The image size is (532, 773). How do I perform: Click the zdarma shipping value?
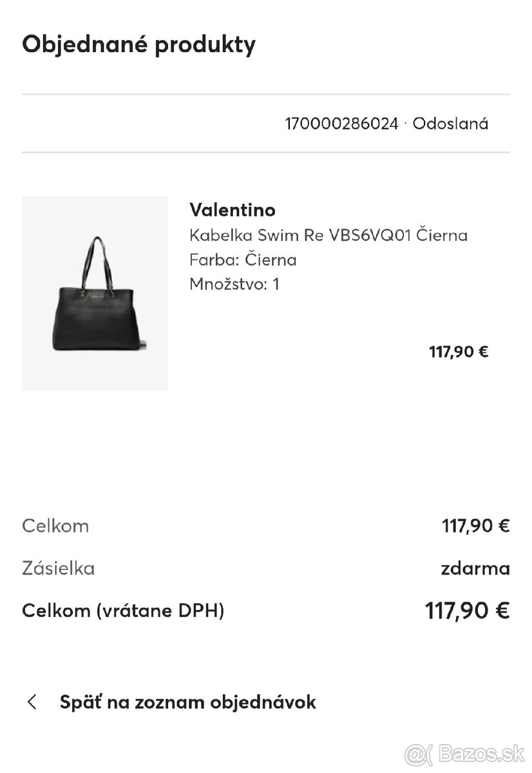(x=476, y=568)
